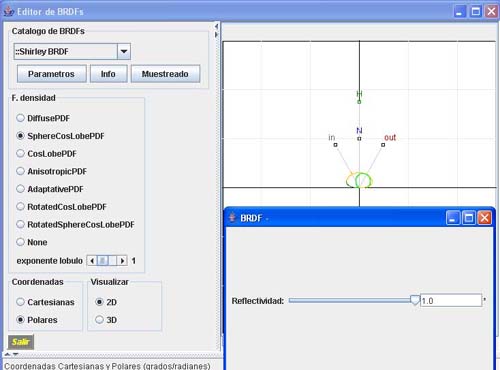Screen dimensions: 500x370
Task: Click the yellow Salir exit button
Action: click(x=21, y=342)
